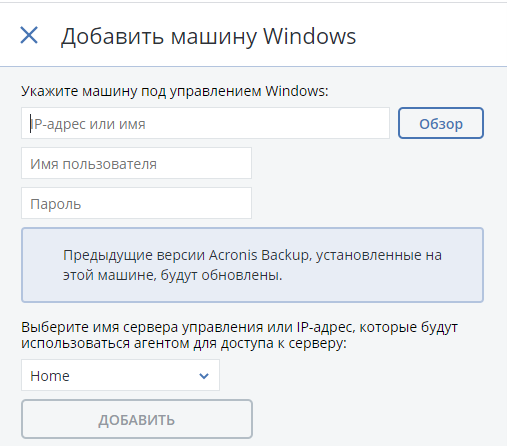
Task: Click the blue X icon in header
Action: 29,35
